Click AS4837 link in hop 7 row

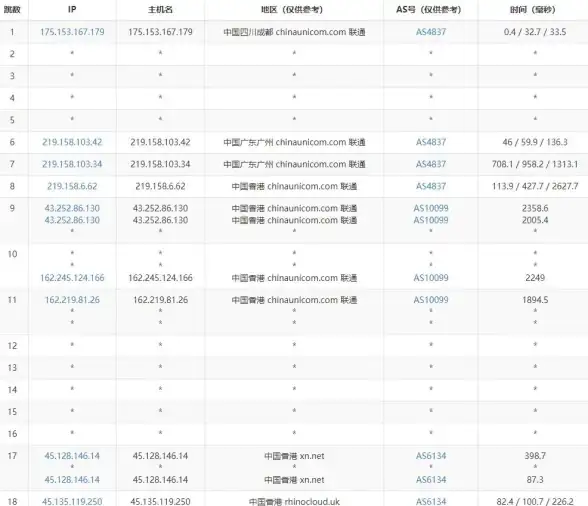point(431,164)
